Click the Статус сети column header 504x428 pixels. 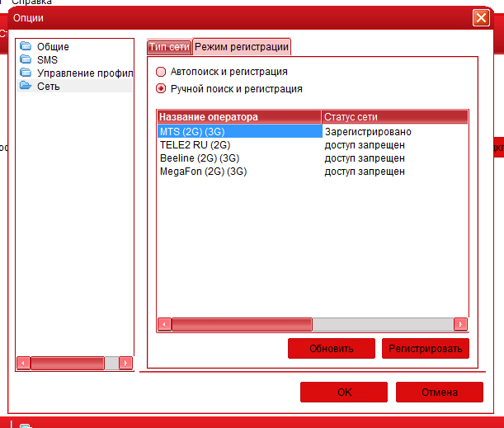[x=395, y=117]
